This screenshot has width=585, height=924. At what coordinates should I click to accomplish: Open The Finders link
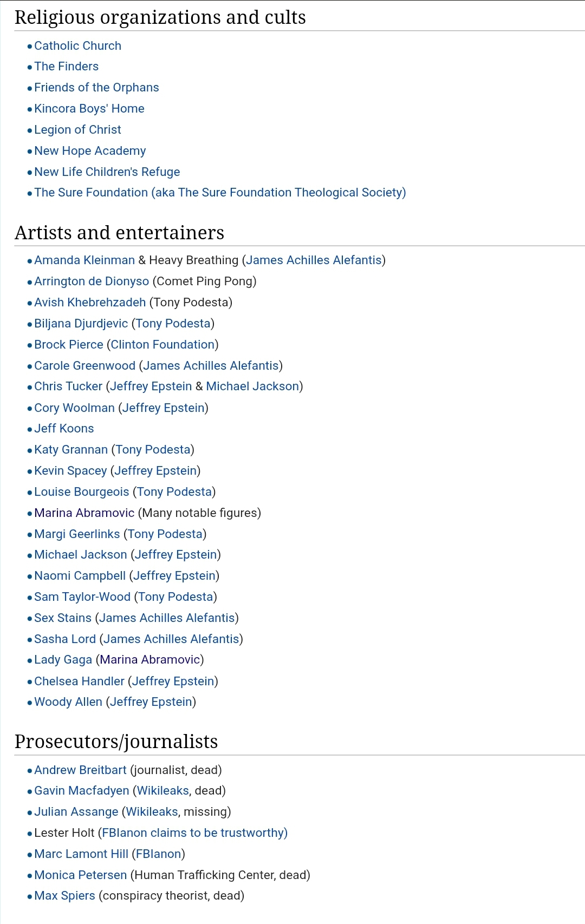(x=66, y=67)
